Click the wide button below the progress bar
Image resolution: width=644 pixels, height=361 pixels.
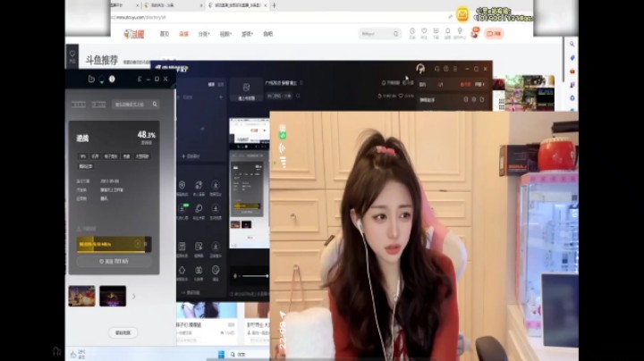point(114,261)
